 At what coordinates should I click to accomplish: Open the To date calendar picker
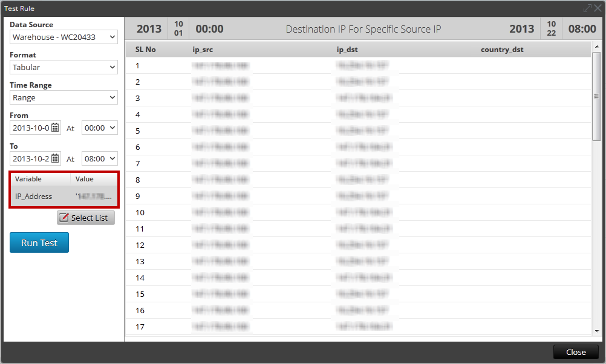pyautogui.click(x=54, y=158)
